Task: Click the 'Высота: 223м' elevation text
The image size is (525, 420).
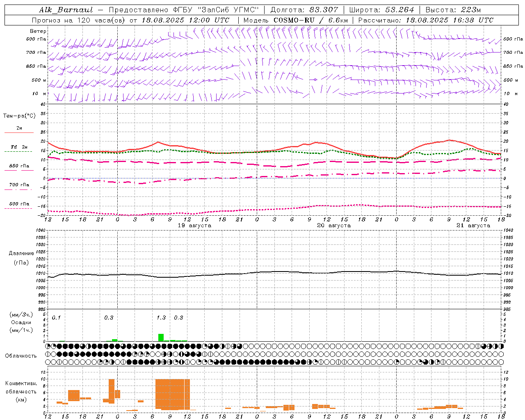Action: (x=453, y=10)
